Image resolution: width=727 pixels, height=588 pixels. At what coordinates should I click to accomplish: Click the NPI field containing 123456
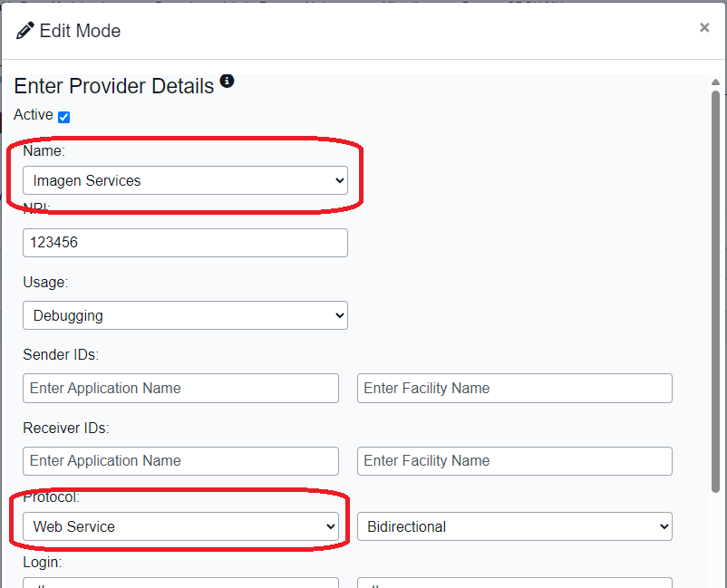pos(185,243)
